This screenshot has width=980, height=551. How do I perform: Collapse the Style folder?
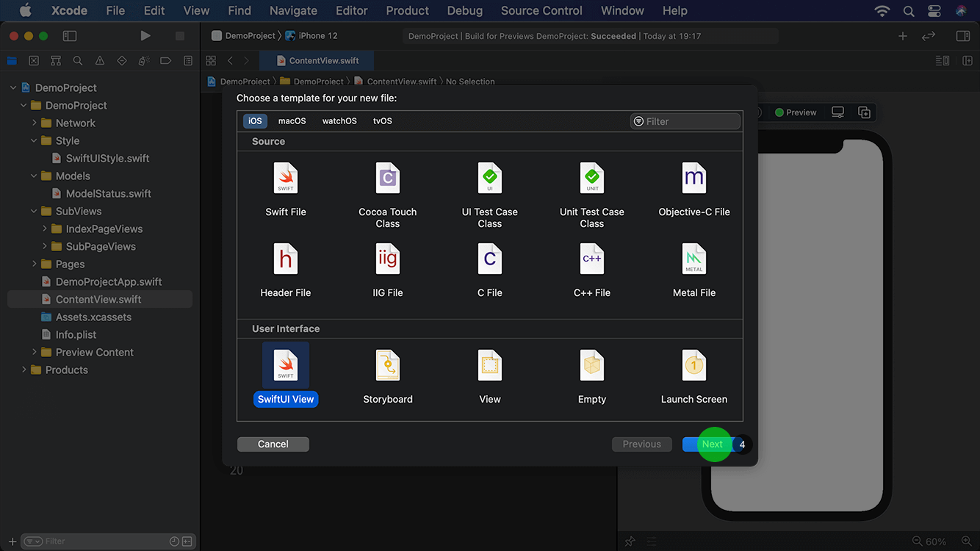(34, 140)
